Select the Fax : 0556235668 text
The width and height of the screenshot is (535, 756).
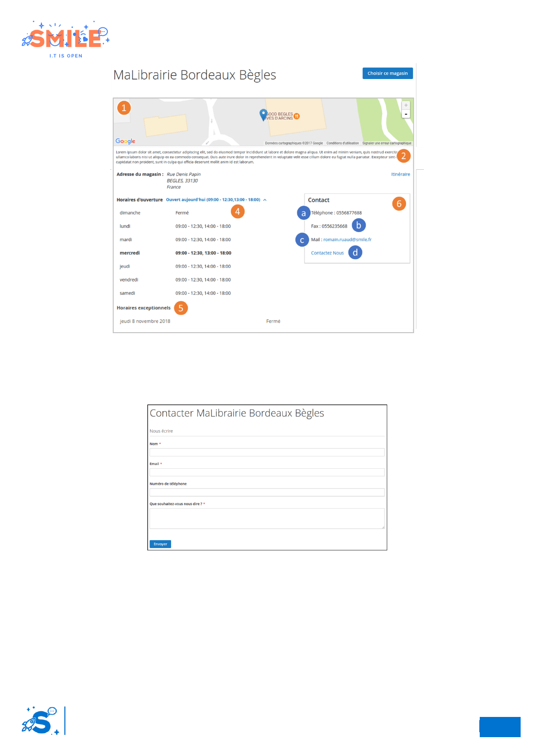329,226
